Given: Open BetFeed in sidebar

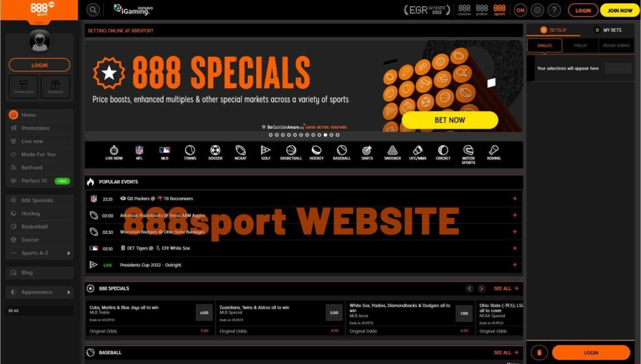Looking at the screenshot, I should 39,167.
